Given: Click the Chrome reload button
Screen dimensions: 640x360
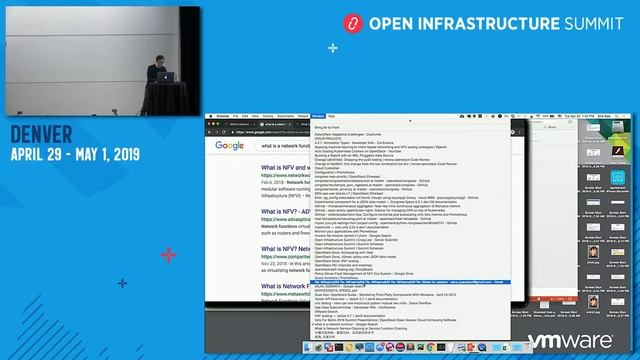Looking at the screenshot, I should click(x=224, y=132).
